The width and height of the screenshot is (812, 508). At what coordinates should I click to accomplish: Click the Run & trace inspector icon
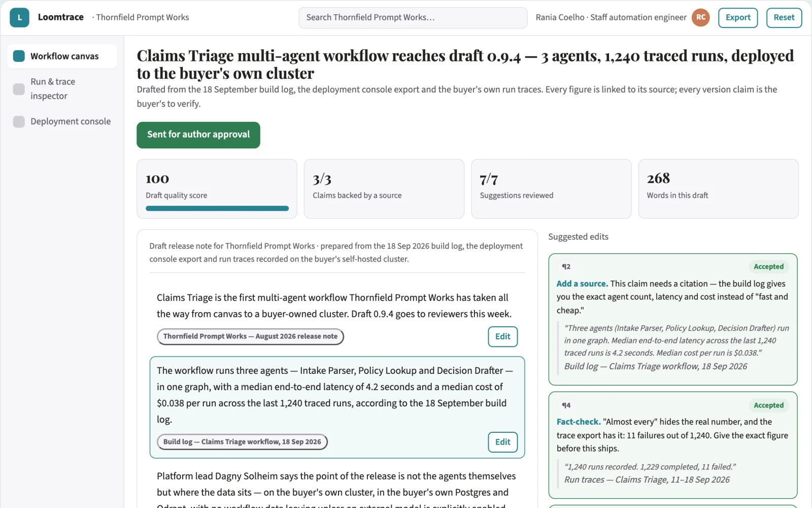click(x=19, y=89)
